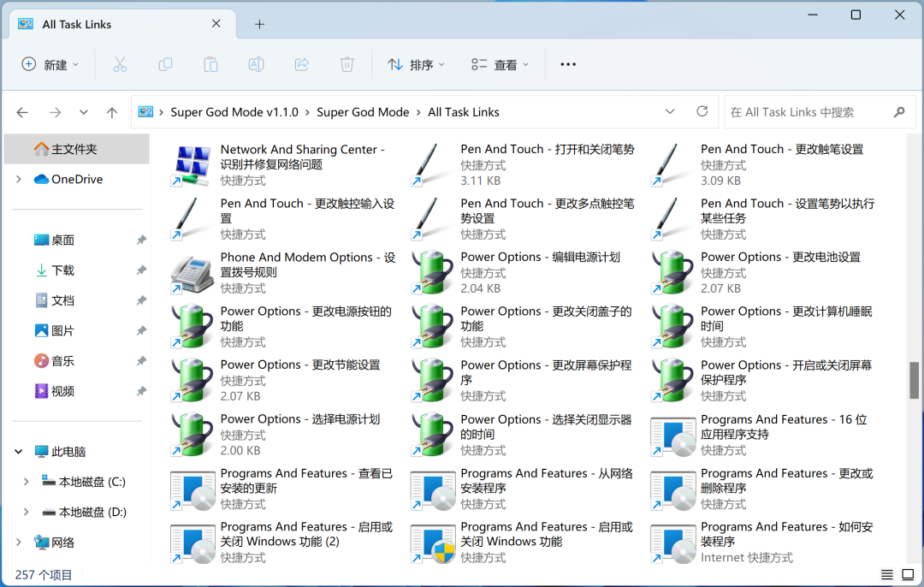This screenshot has width=924, height=587.
Task: Select Power Options - 更改节能设置 item
Action: [x=285, y=381]
